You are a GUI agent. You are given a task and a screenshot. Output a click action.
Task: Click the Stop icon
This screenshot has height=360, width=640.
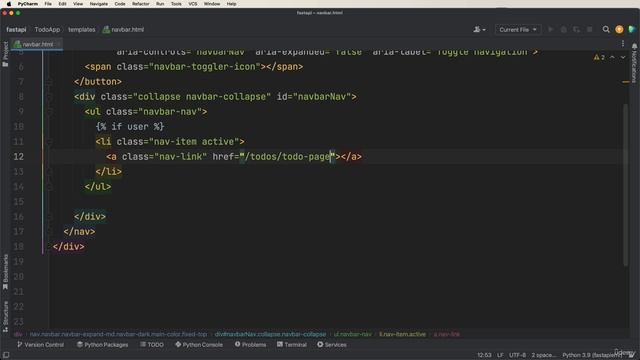pos(589,29)
